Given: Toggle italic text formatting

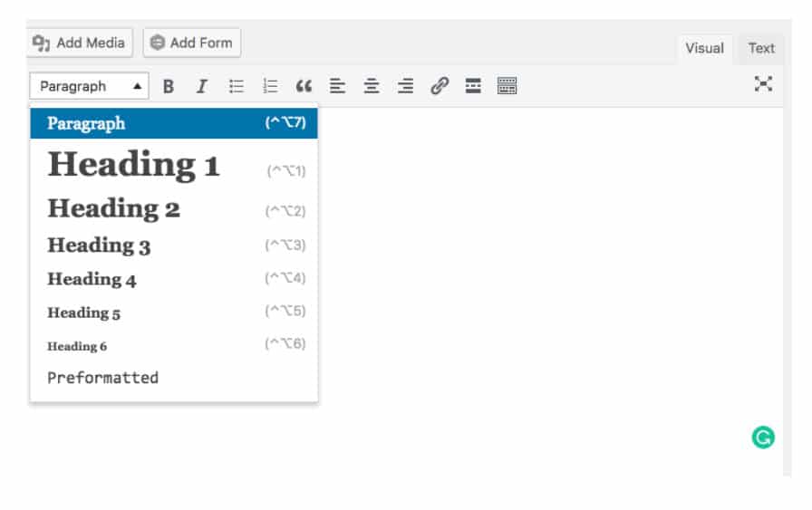Looking at the screenshot, I should point(201,86).
